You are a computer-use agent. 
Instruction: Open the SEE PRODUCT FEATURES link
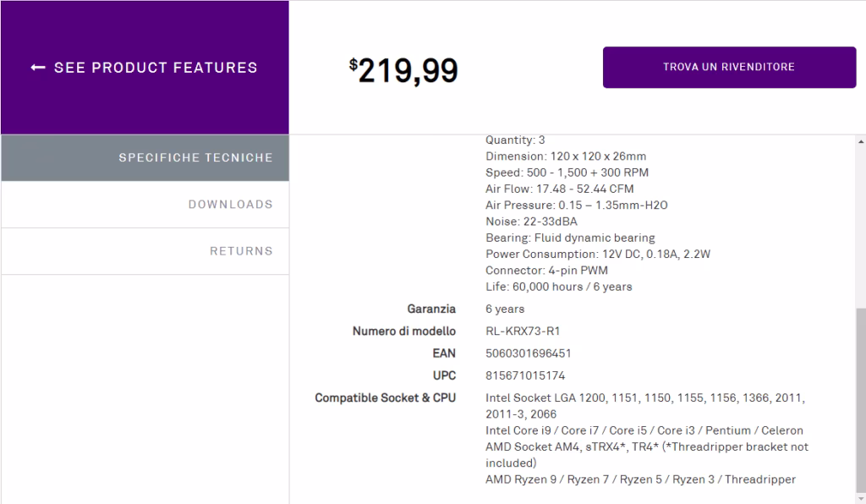click(x=144, y=68)
